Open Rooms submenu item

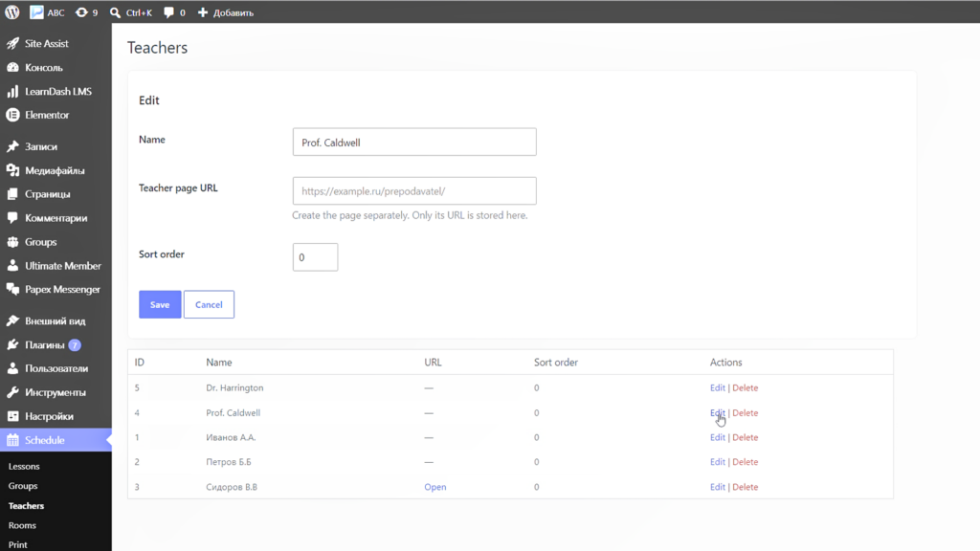click(x=22, y=525)
